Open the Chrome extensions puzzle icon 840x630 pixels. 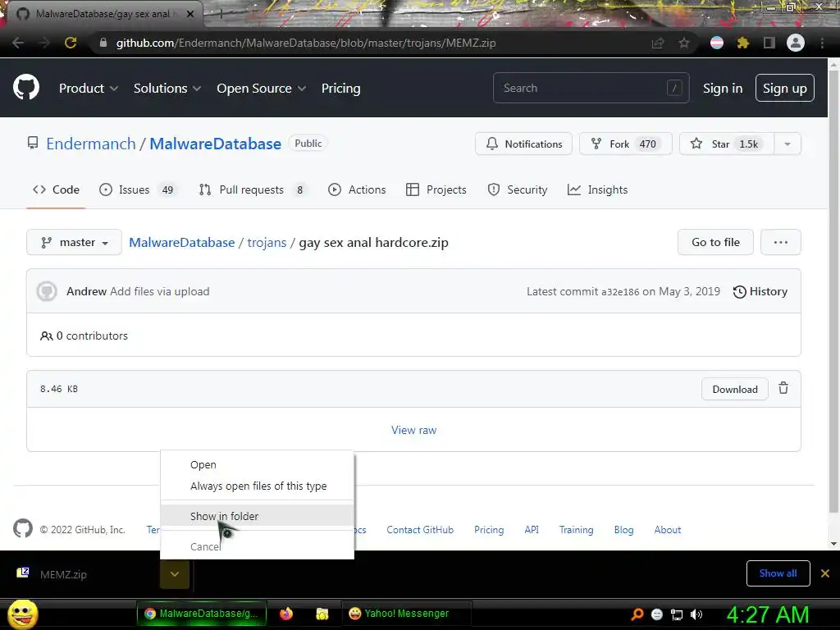pyautogui.click(x=743, y=43)
